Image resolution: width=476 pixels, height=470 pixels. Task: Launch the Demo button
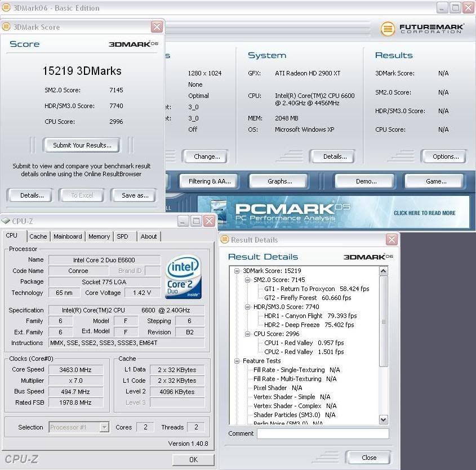[366, 181]
